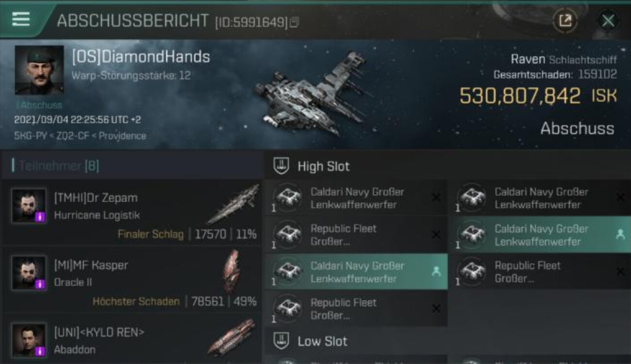This screenshot has height=364, width=631.
Task: Click the High Slot section header
Action: pos(323,166)
